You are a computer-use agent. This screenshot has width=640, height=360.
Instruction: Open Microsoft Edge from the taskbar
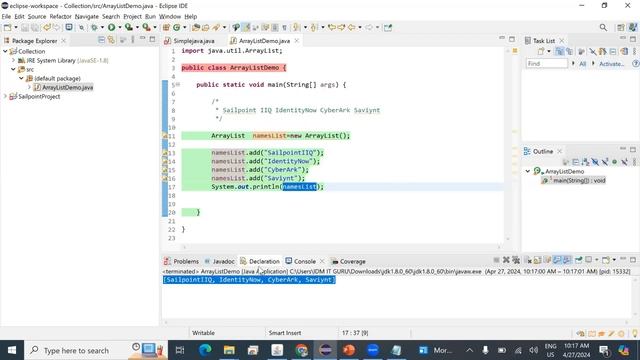pyautogui.click(x=205, y=350)
